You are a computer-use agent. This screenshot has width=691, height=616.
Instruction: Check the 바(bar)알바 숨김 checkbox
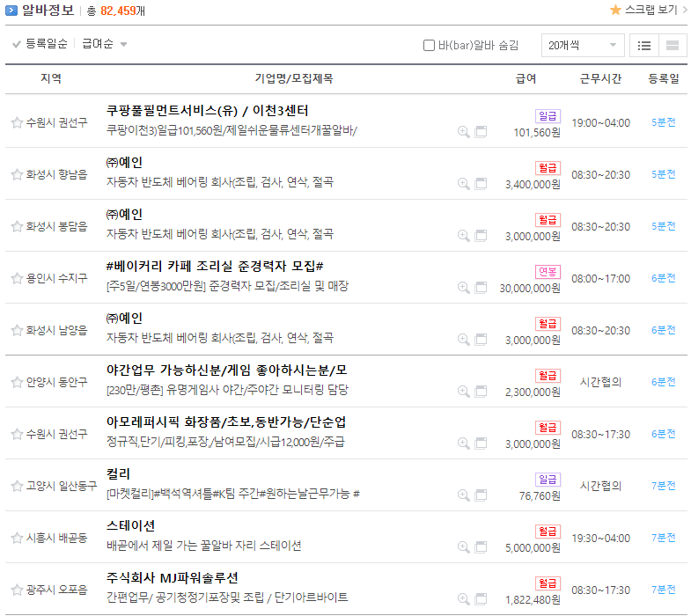[429, 46]
